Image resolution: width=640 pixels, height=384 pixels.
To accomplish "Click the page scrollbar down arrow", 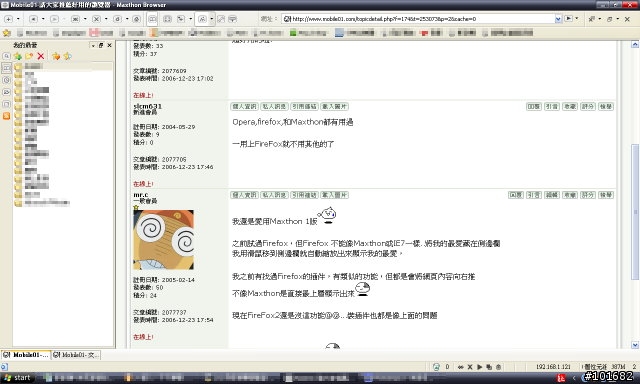I will [x=635, y=345].
